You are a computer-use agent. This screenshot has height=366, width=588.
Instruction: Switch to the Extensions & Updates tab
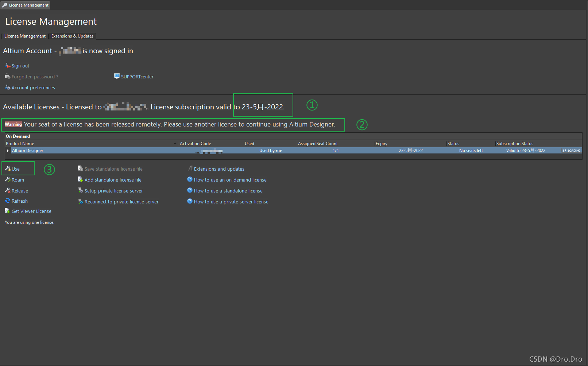click(72, 36)
